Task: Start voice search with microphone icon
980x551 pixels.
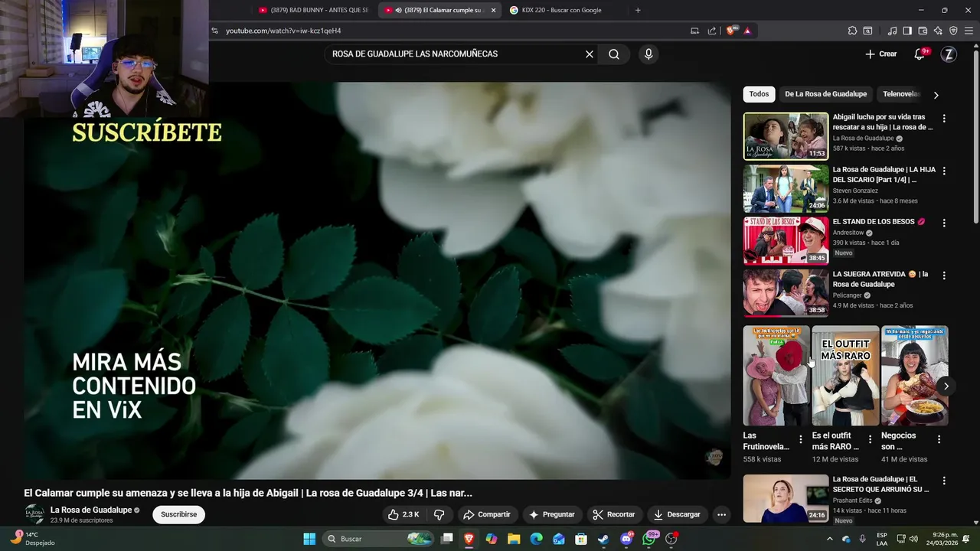Action: 648,54
